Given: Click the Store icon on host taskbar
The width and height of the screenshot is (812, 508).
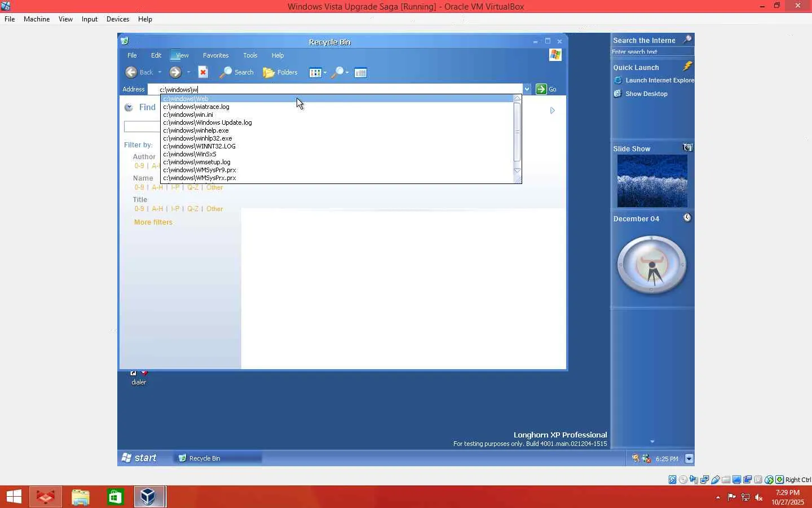Looking at the screenshot, I should [115, 497].
